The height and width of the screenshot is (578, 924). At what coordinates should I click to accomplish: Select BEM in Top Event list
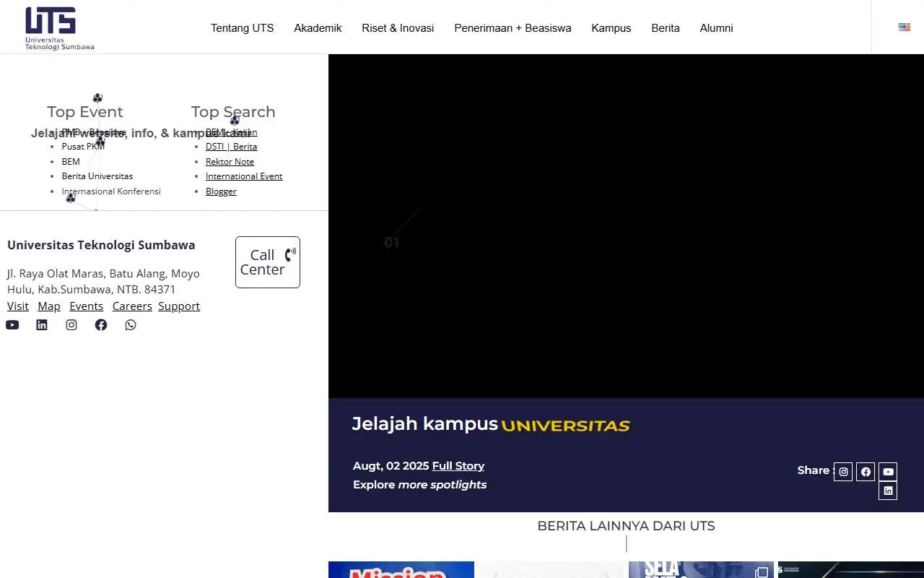71,162
